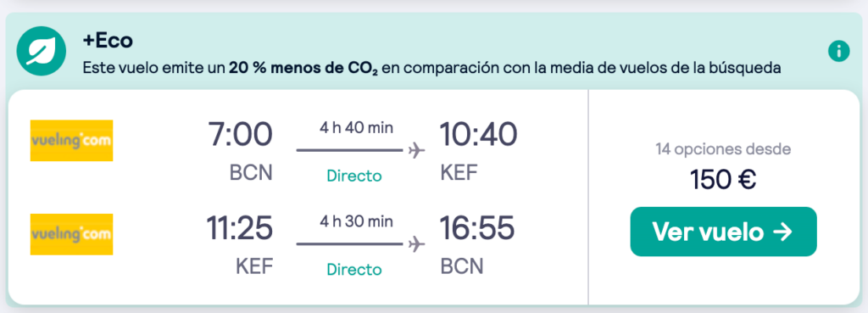This screenshot has height=313, width=868.
Task: Select the 10:40 arrival time
Action: (479, 135)
